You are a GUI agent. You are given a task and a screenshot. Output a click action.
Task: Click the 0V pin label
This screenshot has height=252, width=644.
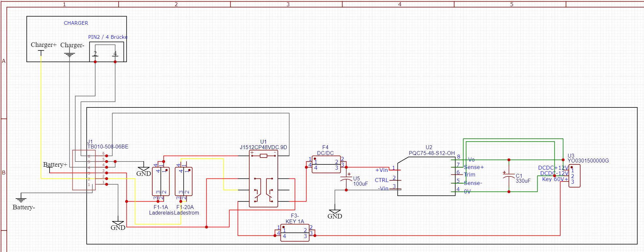point(467,192)
